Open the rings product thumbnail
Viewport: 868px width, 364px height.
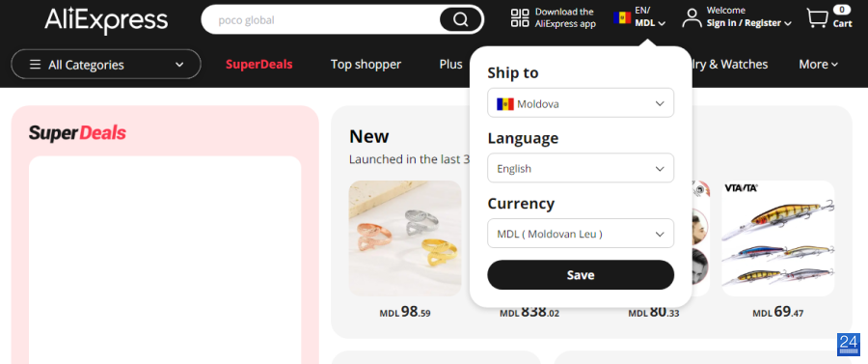click(405, 238)
